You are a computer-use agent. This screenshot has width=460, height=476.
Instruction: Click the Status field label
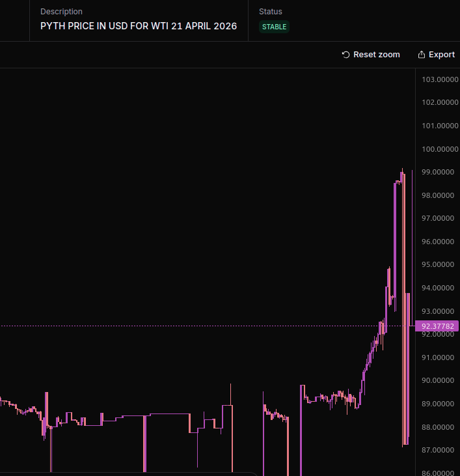coord(271,12)
